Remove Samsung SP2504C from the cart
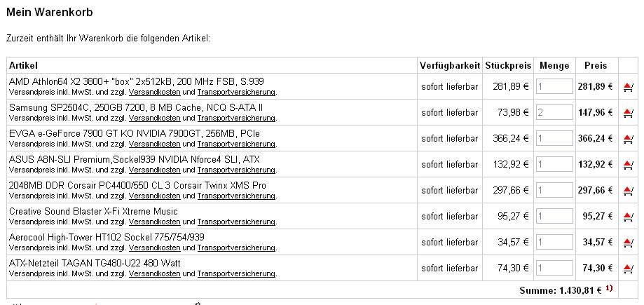The width and height of the screenshot is (644, 305). click(x=628, y=113)
